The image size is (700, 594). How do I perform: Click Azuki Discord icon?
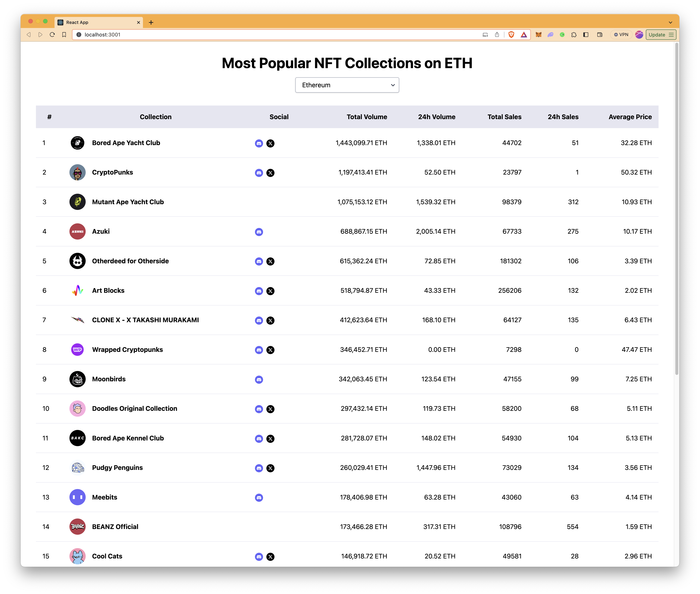259,232
